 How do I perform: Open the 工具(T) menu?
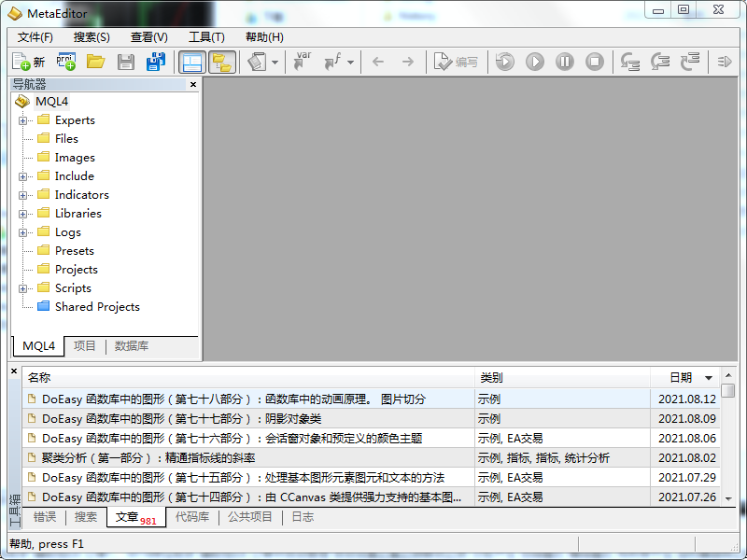tap(206, 37)
